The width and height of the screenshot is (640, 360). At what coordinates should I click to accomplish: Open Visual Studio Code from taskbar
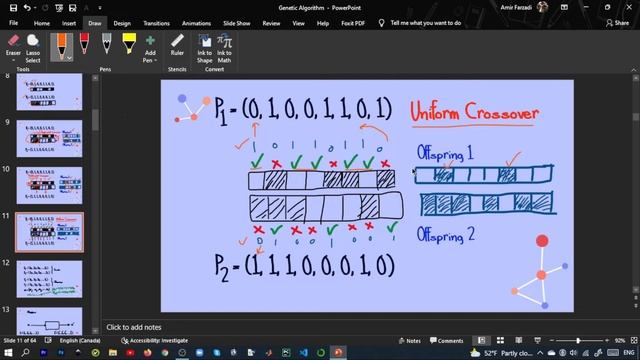[303, 352]
